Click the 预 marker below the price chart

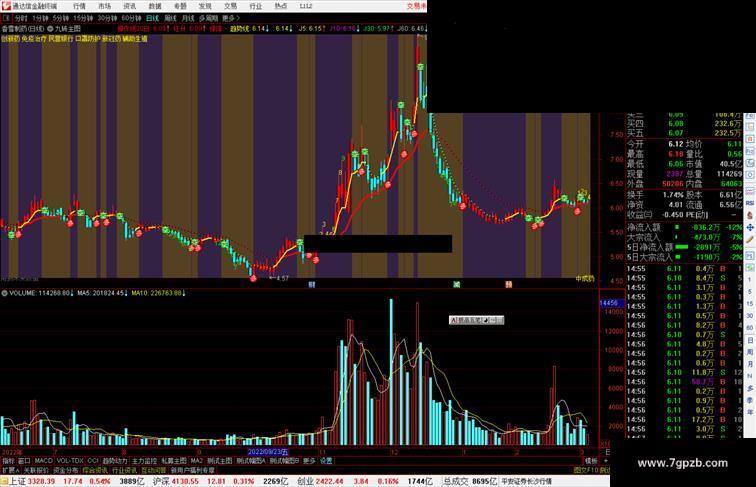[509, 284]
